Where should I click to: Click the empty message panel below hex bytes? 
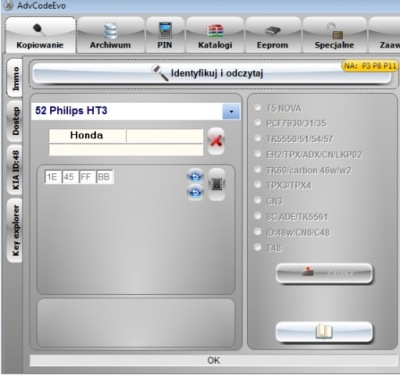tap(136, 323)
